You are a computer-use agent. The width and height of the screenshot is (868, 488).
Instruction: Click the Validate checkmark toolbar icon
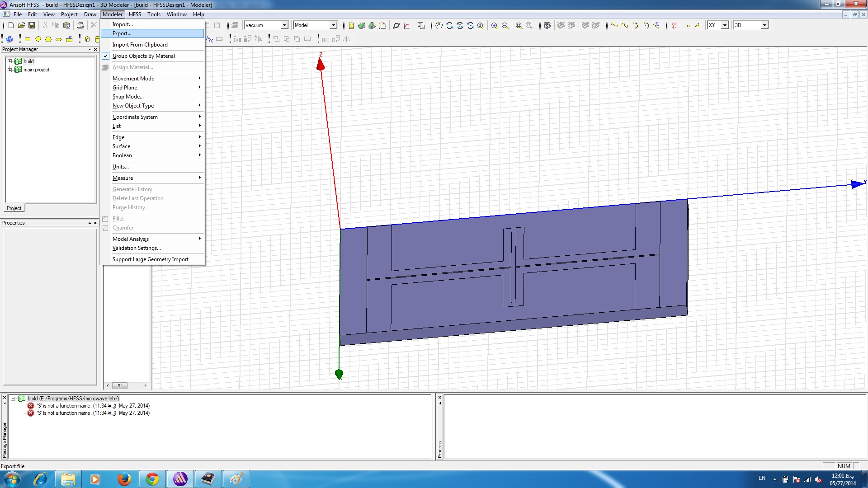tap(361, 26)
